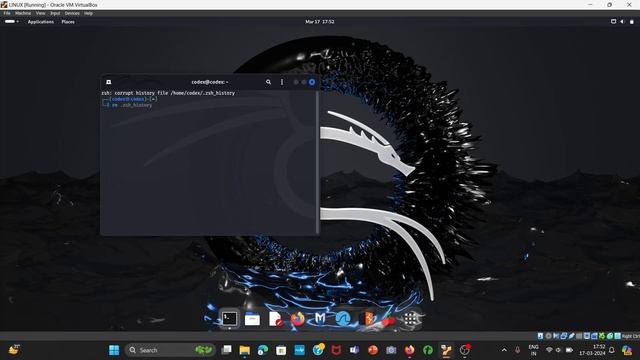Open the terminal three-dot menu
Viewport: 640px width, 360px height.
(x=282, y=82)
